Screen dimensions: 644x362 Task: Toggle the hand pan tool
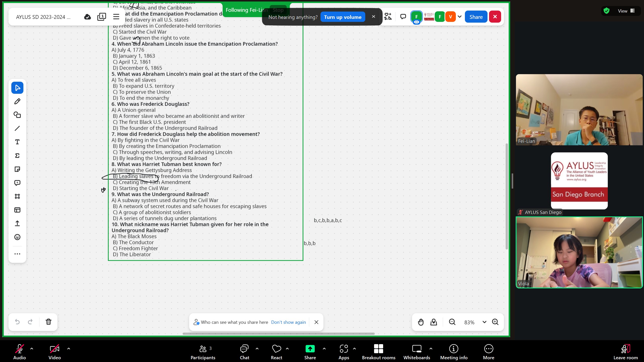coord(421,322)
